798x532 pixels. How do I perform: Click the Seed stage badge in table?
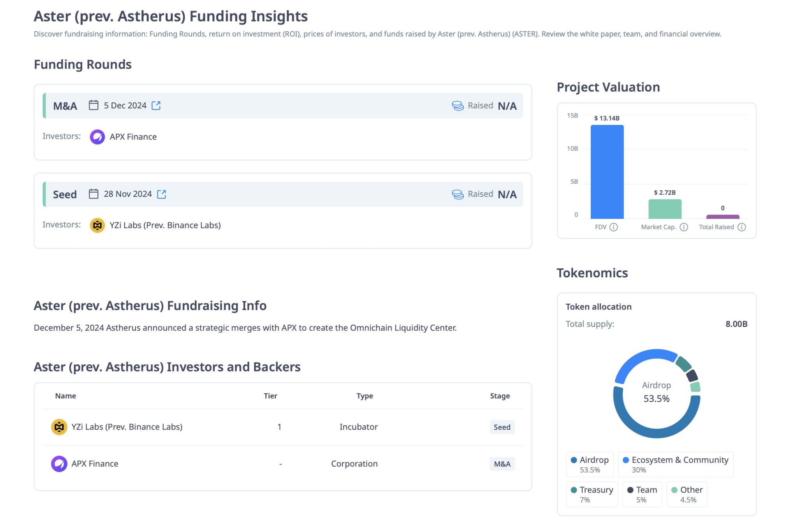[x=502, y=427]
